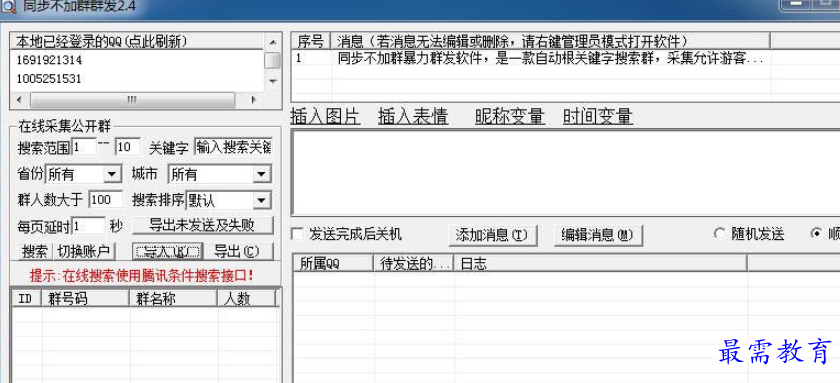840x383 pixels.
Task: Click the app icon in the title bar
Action: 9,6
